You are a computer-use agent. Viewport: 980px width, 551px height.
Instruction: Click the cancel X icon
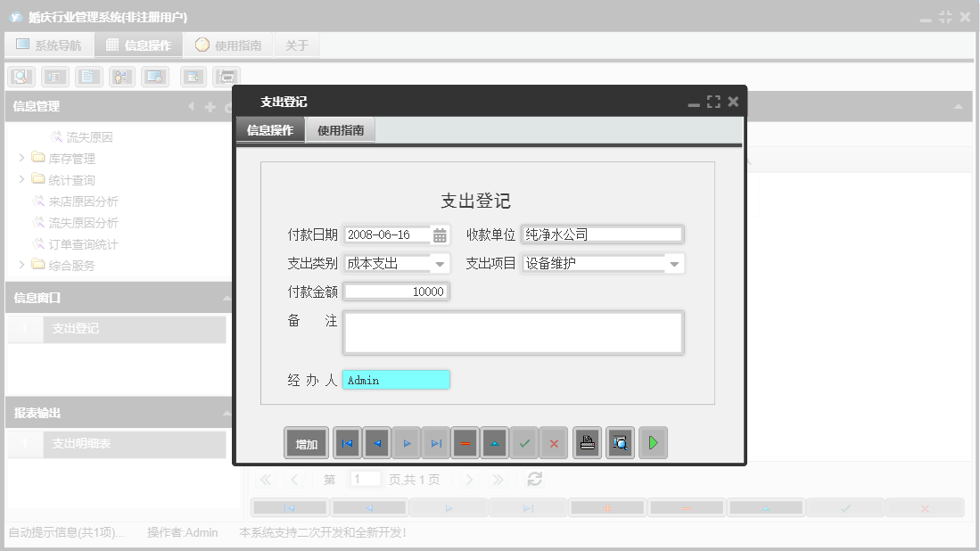[x=554, y=442]
